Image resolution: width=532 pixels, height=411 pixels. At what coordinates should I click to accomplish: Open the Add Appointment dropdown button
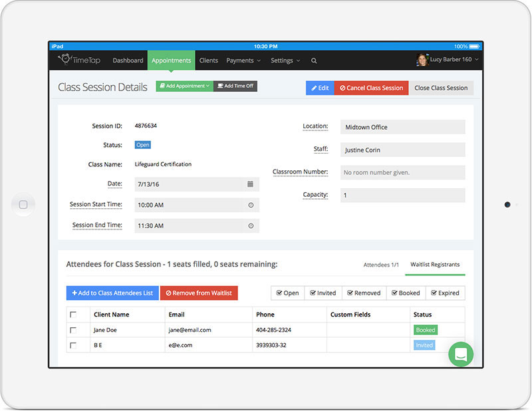[185, 86]
